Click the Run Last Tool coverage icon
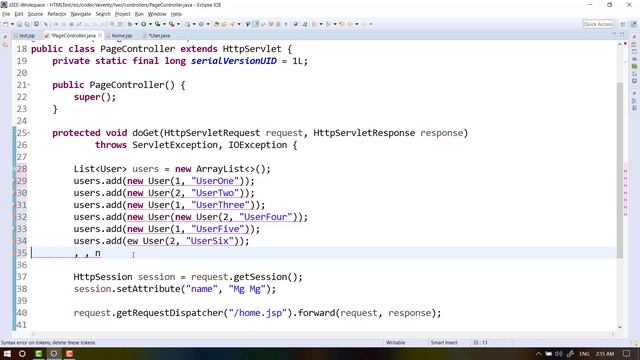 pyautogui.click(x=158, y=24)
